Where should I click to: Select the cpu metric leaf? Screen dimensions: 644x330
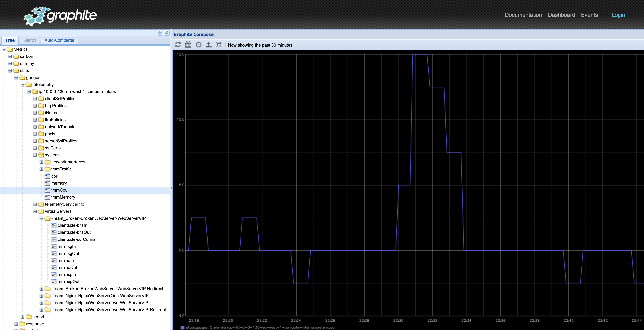[x=54, y=176]
